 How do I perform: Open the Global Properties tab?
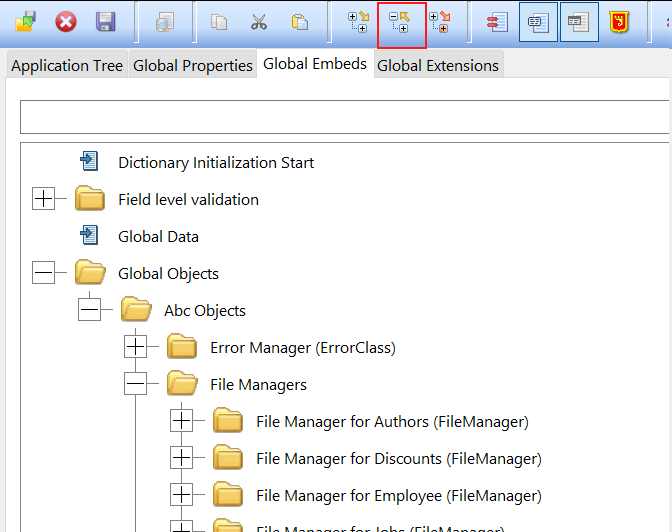pos(192,66)
